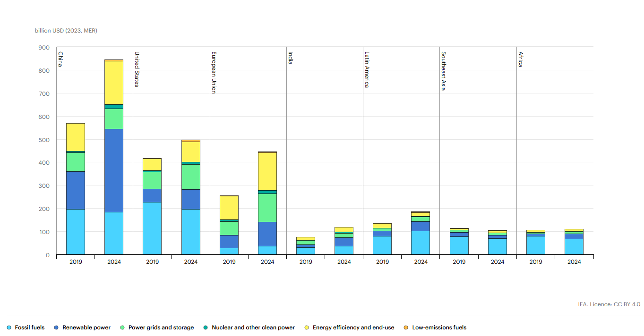Viewport: 644px width, 336px height.
Task: Click the "Latin America" region label
Action: pyautogui.click(x=367, y=69)
